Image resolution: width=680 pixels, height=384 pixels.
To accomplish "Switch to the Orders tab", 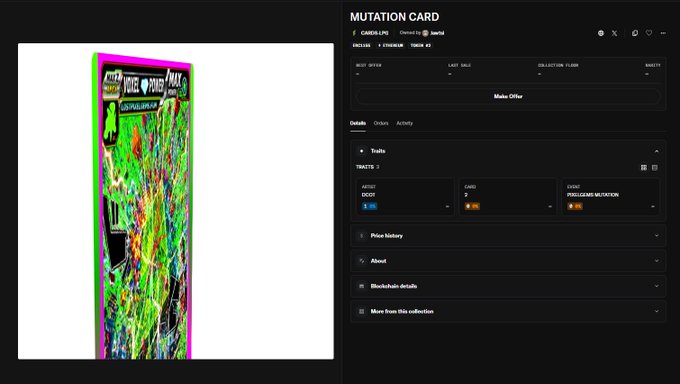I will (x=381, y=123).
